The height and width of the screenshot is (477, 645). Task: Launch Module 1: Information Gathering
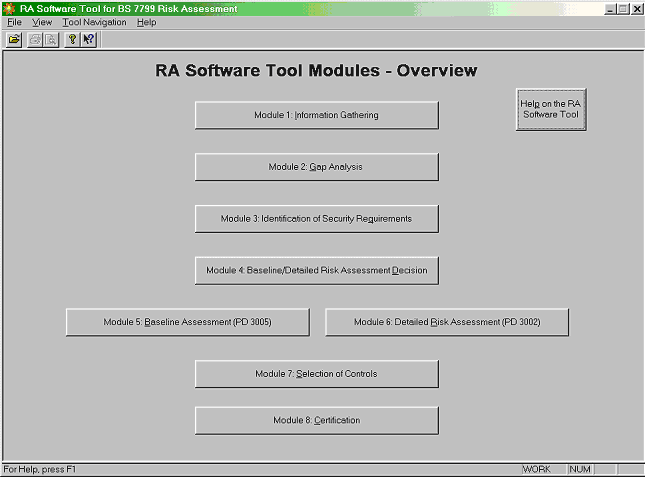(x=317, y=115)
